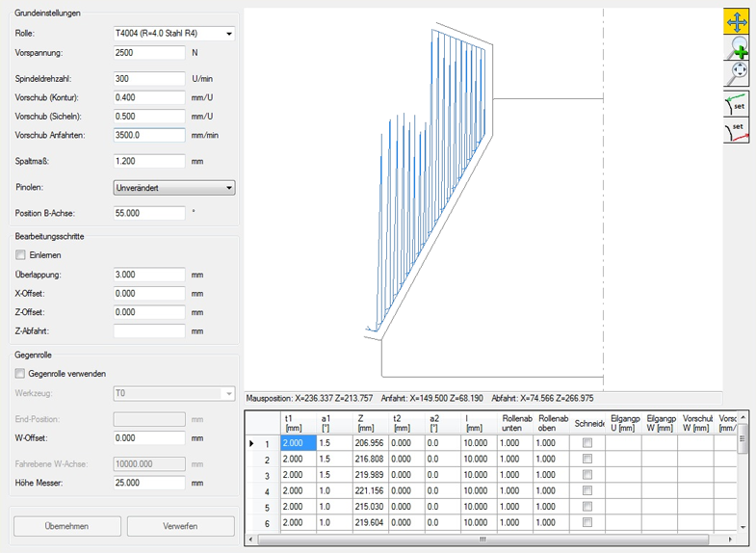
Task: Open the Rolle dropdown list
Action: (x=229, y=34)
